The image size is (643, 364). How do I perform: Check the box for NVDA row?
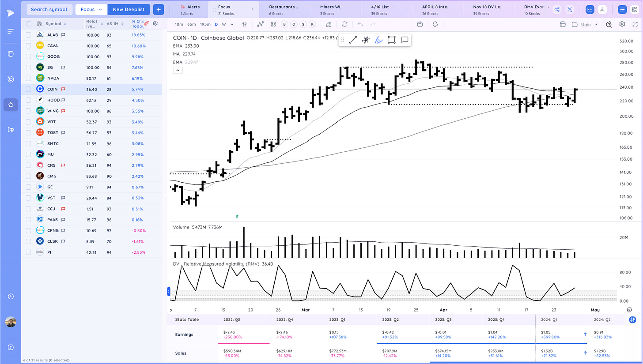[29, 78]
